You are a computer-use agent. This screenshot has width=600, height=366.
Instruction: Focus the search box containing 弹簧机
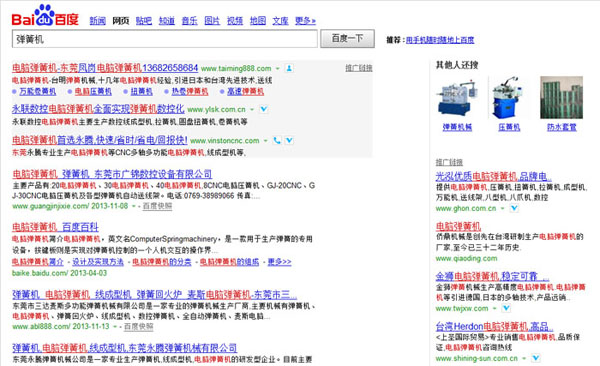[165, 39]
